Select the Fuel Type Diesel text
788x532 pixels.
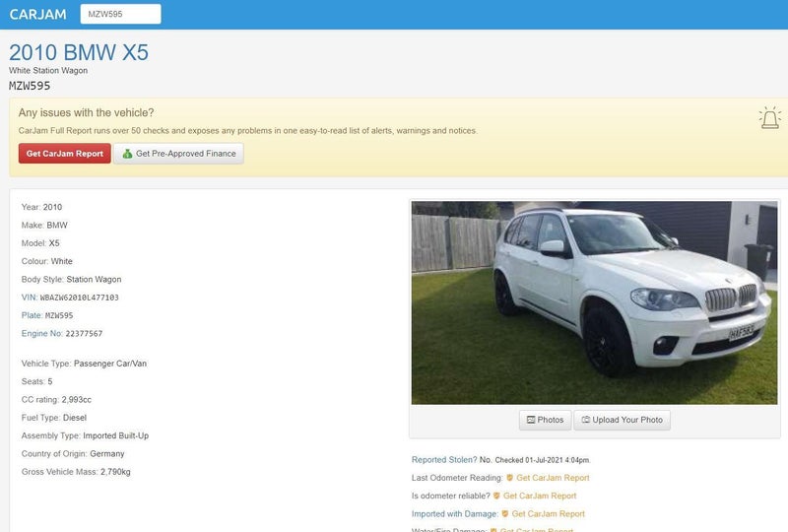coord(54,418)
